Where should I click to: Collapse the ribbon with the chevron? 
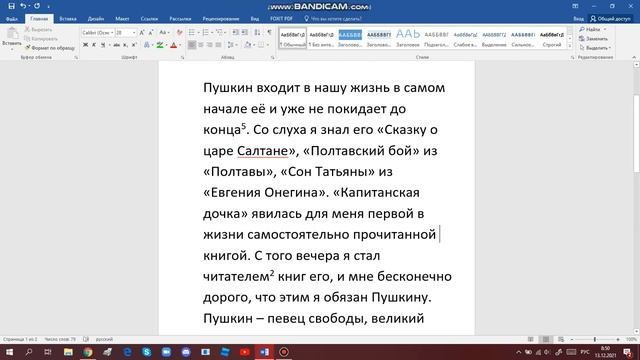[634, 58]
